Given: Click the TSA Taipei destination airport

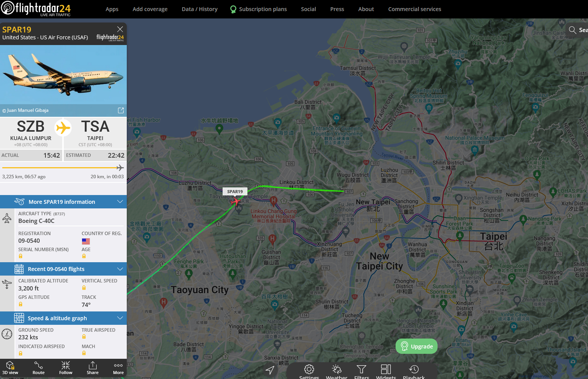Looking at the screenshot, I should [x=95, y=133].
